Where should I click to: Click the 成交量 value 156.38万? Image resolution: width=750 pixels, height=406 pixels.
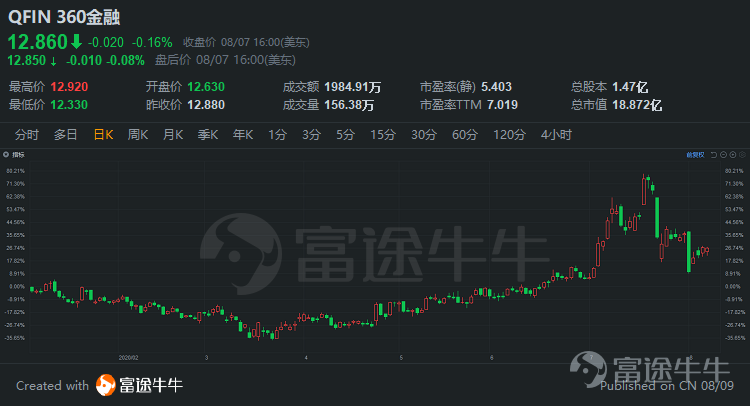point(349,105)
